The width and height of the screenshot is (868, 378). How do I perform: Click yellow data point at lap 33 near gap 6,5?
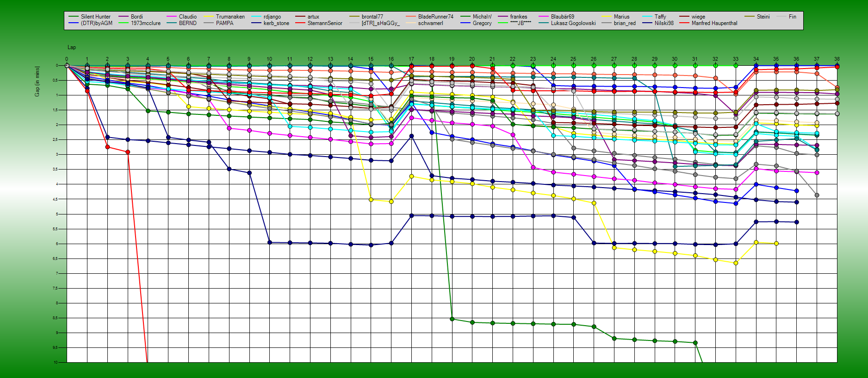(736, 263)
